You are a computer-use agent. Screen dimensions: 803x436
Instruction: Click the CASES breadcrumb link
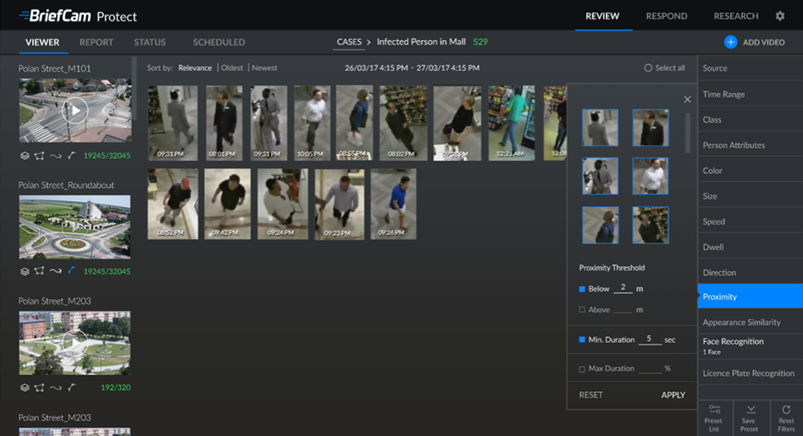point(349,42)
